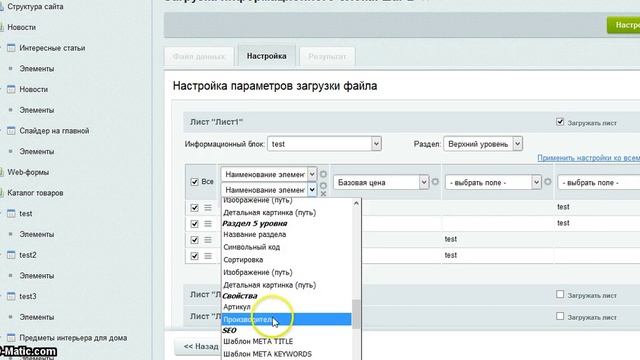Viewport: 640px width, 360px height.
Task: Select Предметы интерьера для дома in sidebar
Action: [73, 338]
